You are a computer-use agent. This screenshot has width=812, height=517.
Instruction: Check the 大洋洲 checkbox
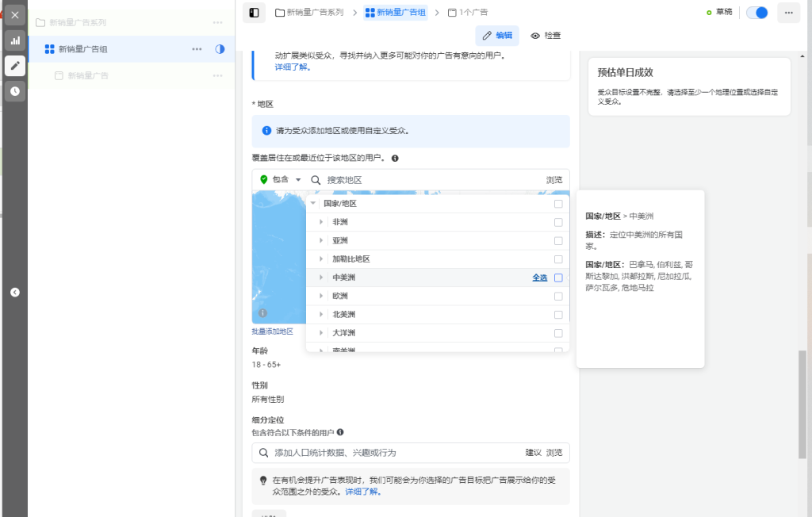(558, 333)
